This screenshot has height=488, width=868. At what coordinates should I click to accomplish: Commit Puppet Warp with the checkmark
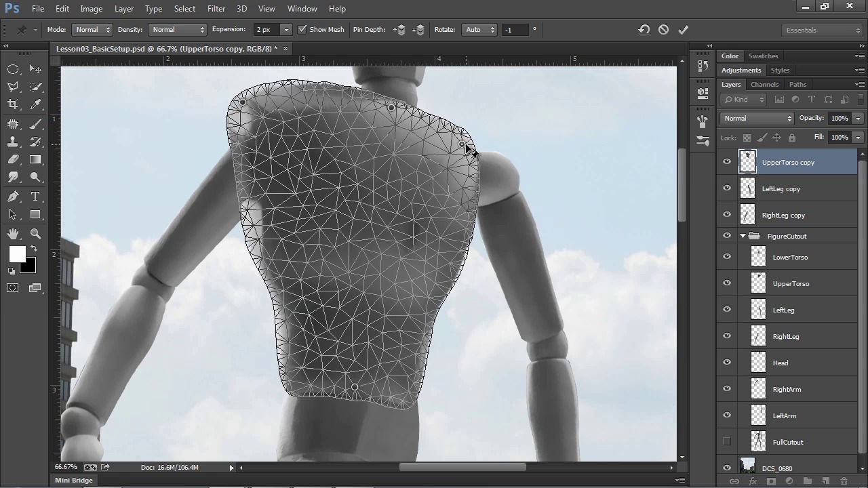click(x=683, y=30)
